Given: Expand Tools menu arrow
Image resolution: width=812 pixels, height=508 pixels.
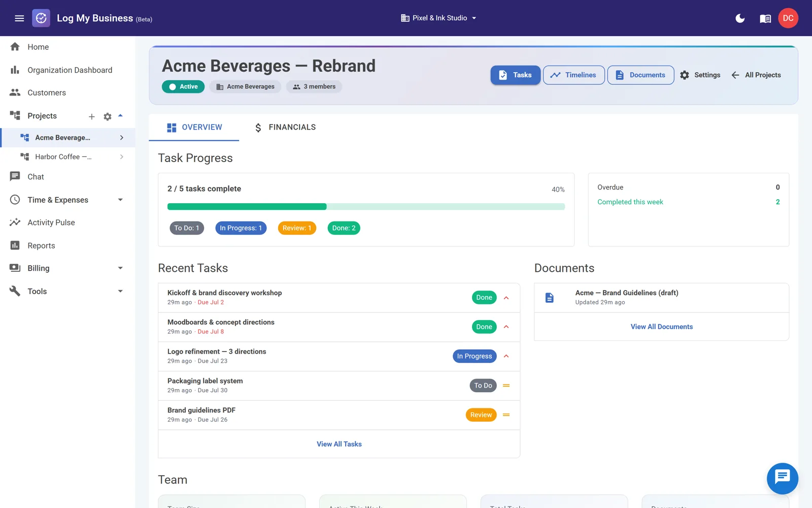Looking at the screenshot, I should click(x=120, y=291).
